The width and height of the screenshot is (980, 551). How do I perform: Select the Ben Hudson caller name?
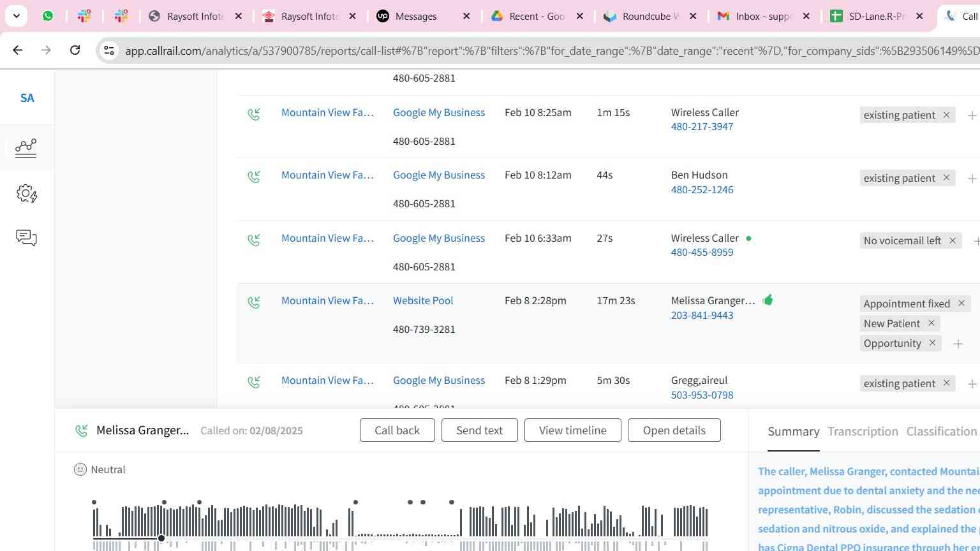click(x=699, y=175)
